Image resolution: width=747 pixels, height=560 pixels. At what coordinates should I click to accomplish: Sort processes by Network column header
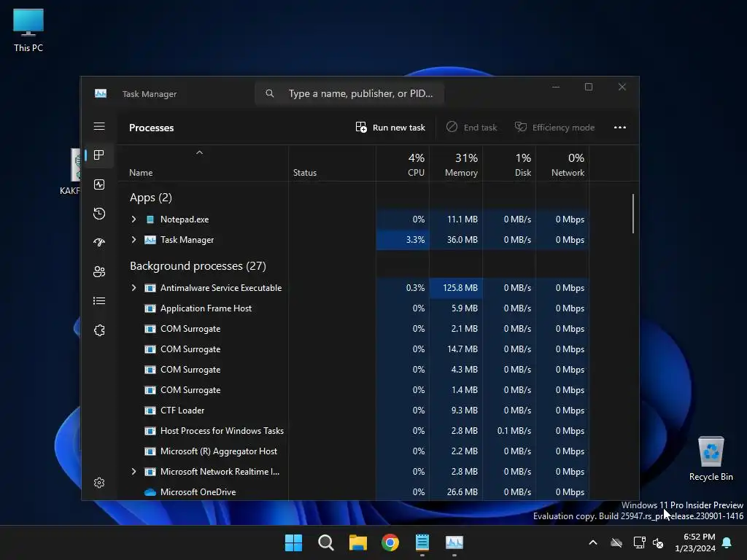[x=562, y=164]
